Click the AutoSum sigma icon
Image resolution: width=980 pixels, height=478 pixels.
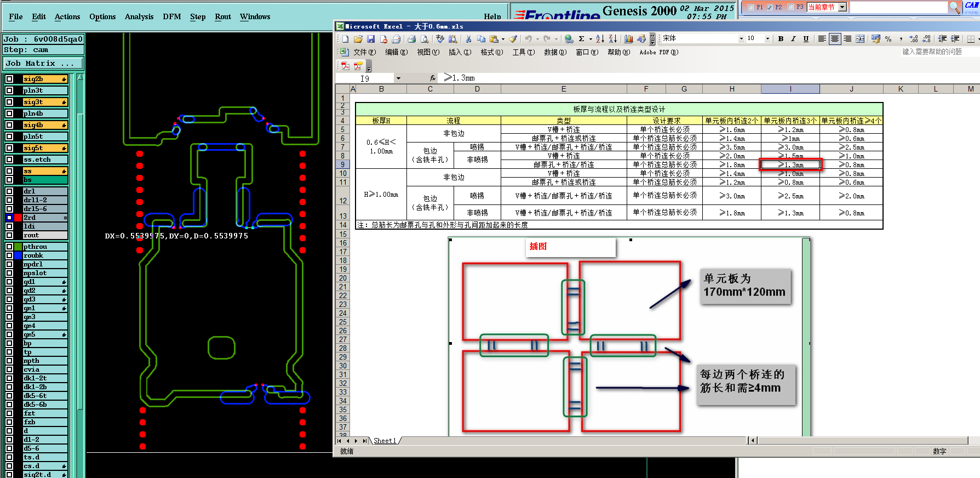pos(582,39)
